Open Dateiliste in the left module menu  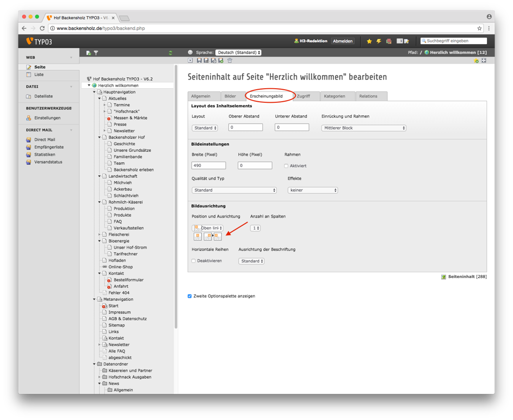43,96
